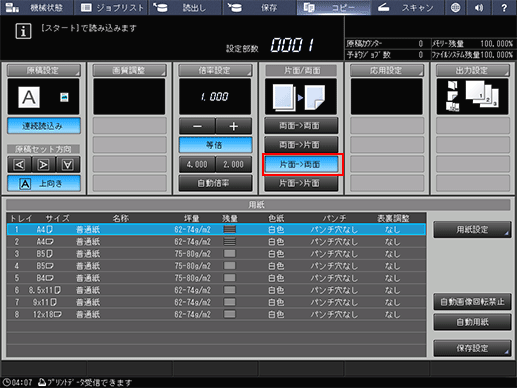
Task: Click the speaker volume icon
Action: [479, 8]
